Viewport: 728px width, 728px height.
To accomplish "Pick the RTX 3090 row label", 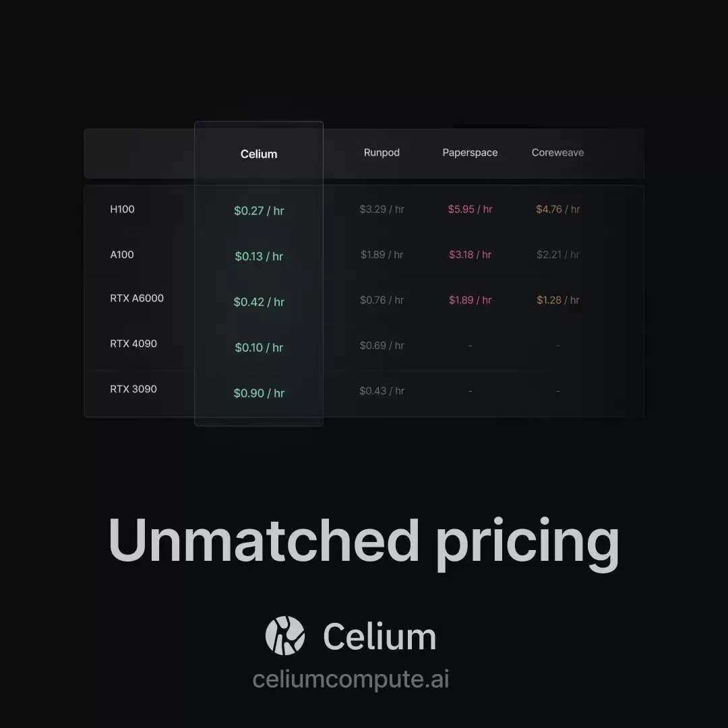I will tap(133, 389).
